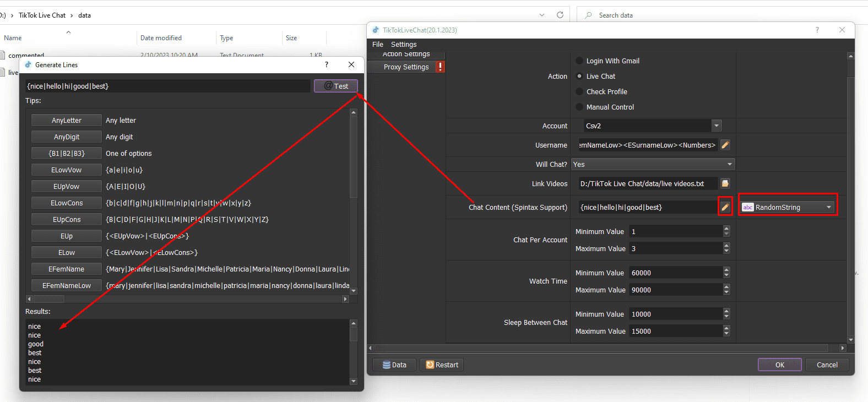This screenshot has width=868, height=402.
Task: Click the search magnifier icon in Search data box
Action: pos(589,15)
